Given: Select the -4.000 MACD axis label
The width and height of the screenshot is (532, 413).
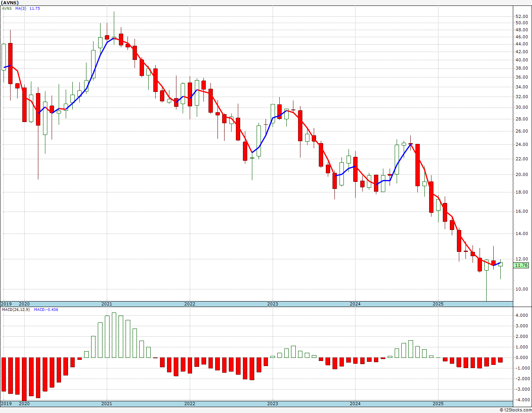Looking at the screenshot, I should tap(521, 400).
